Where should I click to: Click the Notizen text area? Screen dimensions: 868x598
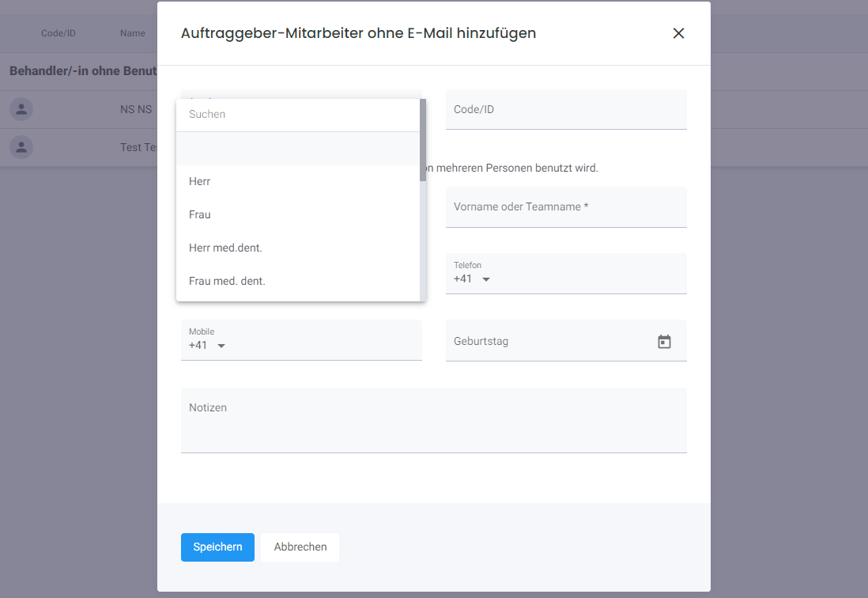[433, 419]
